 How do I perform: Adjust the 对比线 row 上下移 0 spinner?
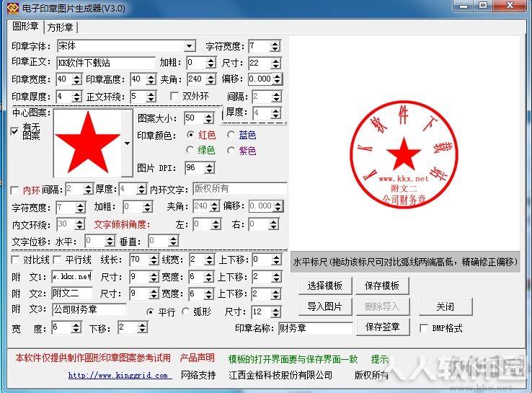277,260
